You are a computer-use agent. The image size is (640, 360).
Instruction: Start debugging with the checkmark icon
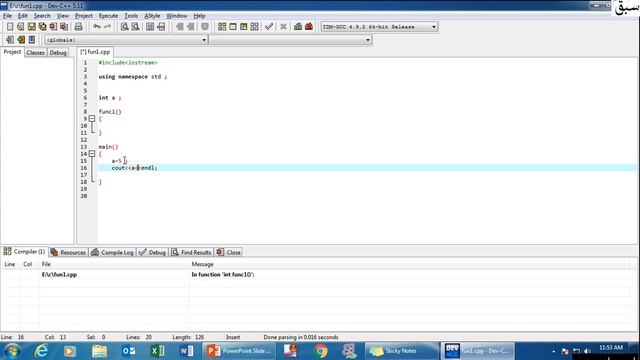[269, 27]
